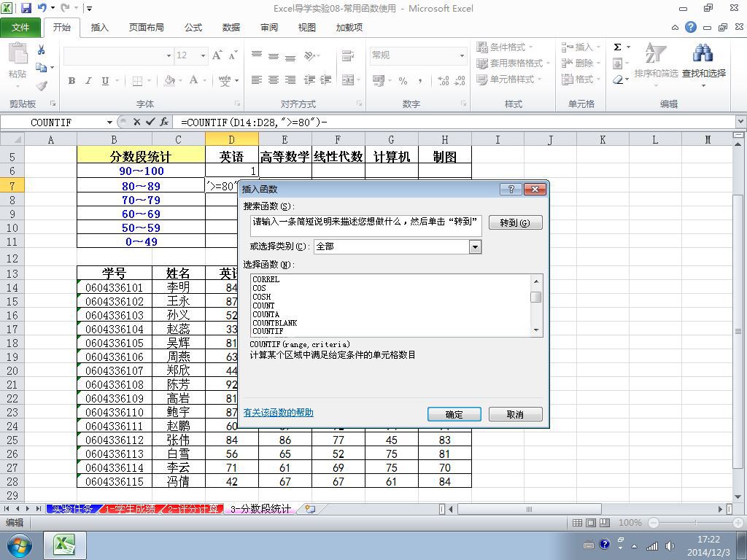Image resolution: width=747 pixels, height=560 pixels.
Task: Click the Excel Help question mark icon
Action: [x=691, y=27]
